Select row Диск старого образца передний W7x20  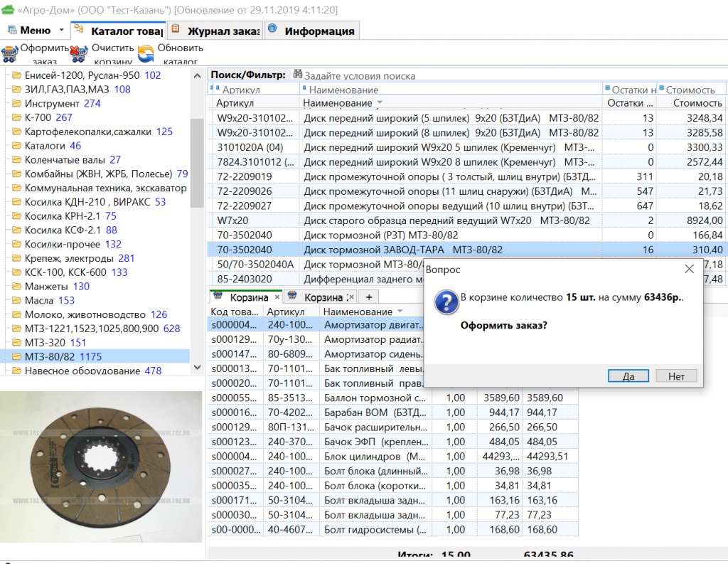point(466,220)
